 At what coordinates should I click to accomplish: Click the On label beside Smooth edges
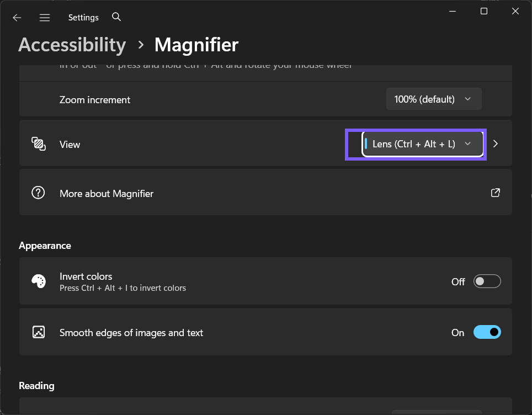coord(457,333)
